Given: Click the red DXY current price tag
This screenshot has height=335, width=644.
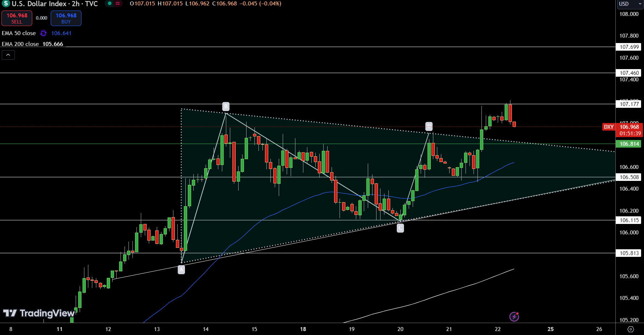Looking at the screenshot, I should pos(609,127).
